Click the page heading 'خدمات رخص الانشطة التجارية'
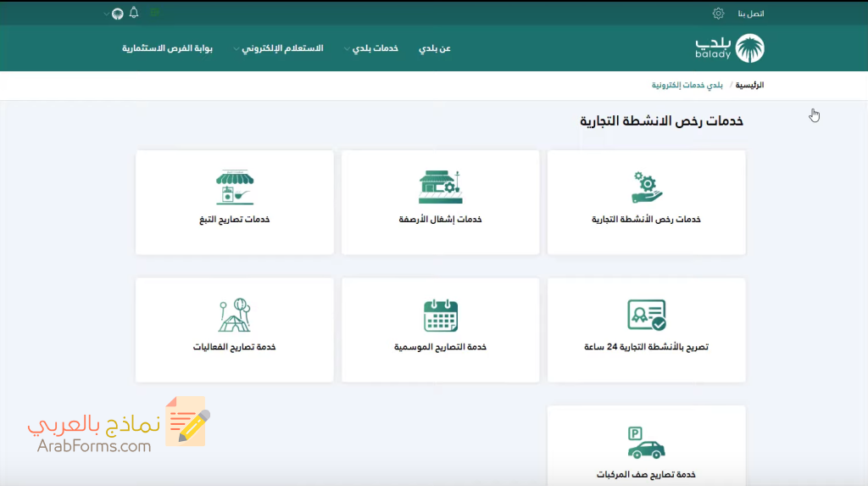This screenshot has height=486, width=868. (661, 120)
